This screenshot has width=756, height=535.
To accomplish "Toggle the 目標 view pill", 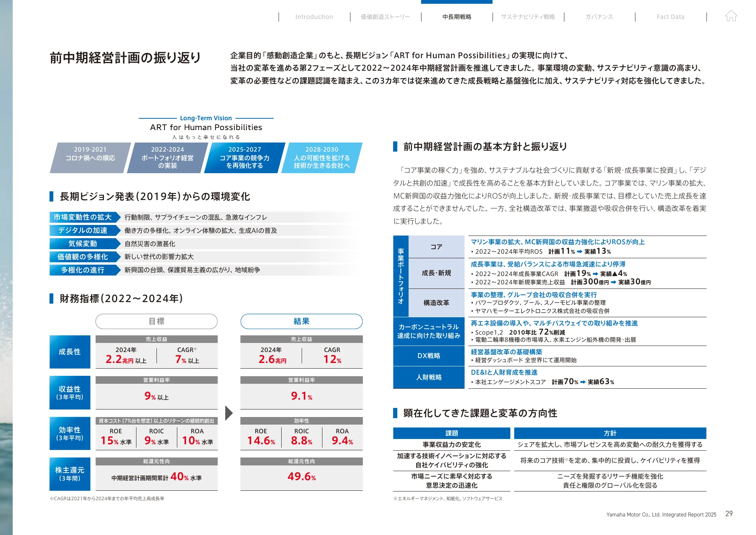I will pos(156,321).
